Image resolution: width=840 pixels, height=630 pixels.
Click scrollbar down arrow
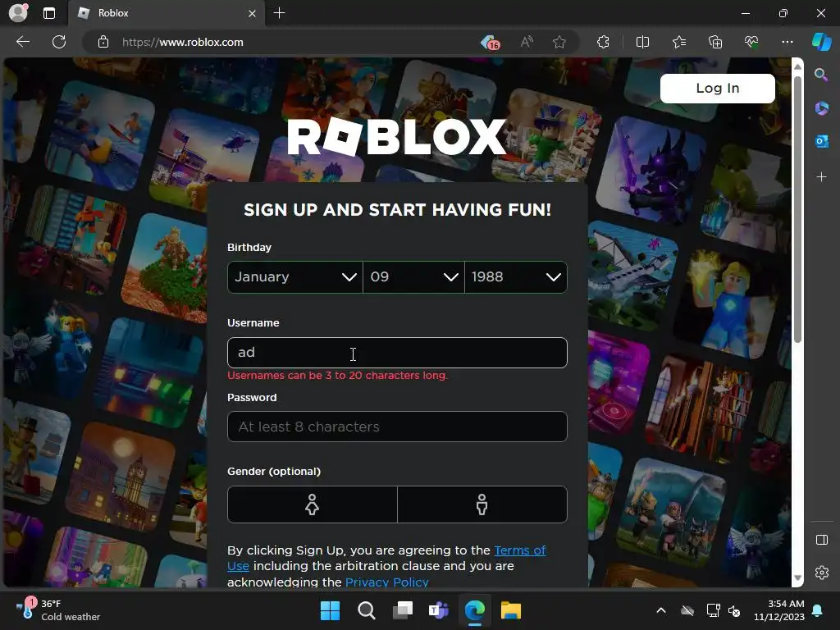tap(797, 577)
